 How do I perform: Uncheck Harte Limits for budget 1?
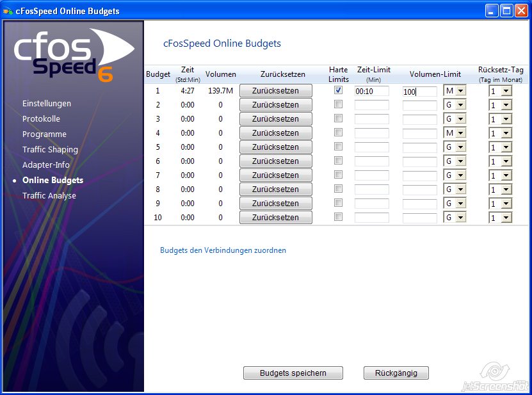338,90
